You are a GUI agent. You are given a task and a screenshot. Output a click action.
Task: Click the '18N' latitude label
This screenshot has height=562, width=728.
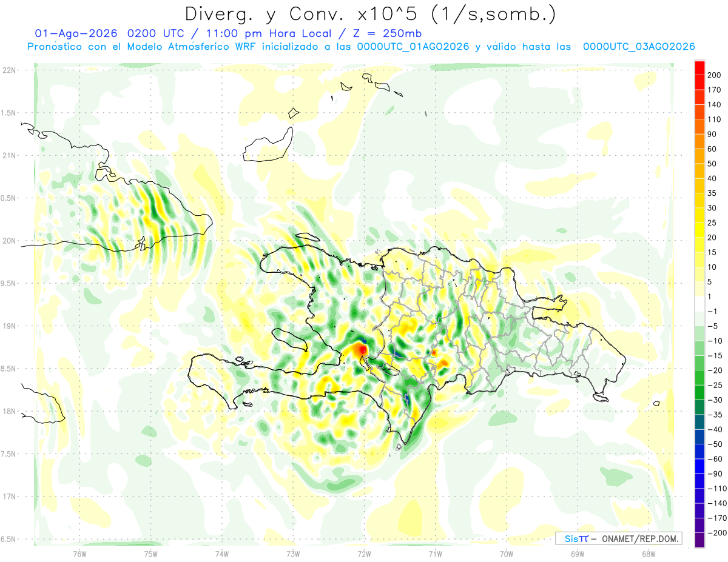[x=9, y=412]
